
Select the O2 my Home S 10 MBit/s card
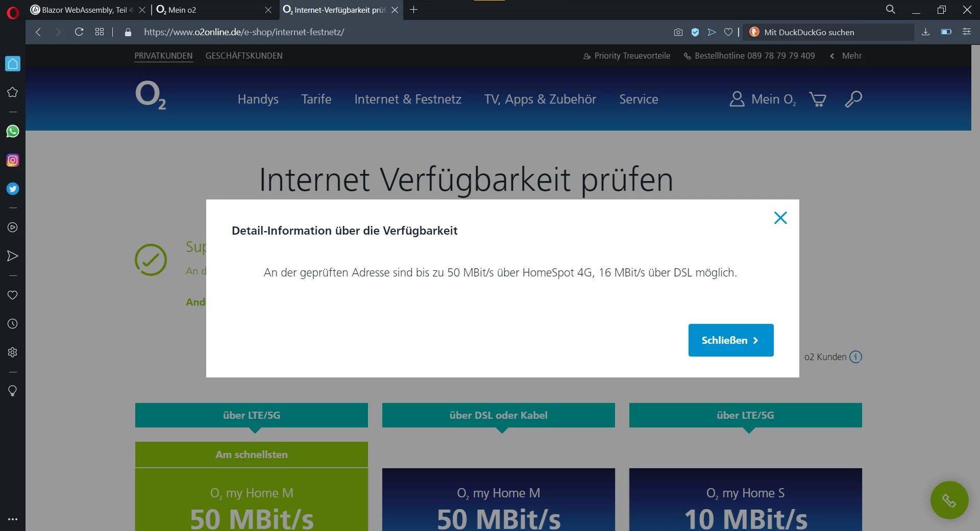746,500
